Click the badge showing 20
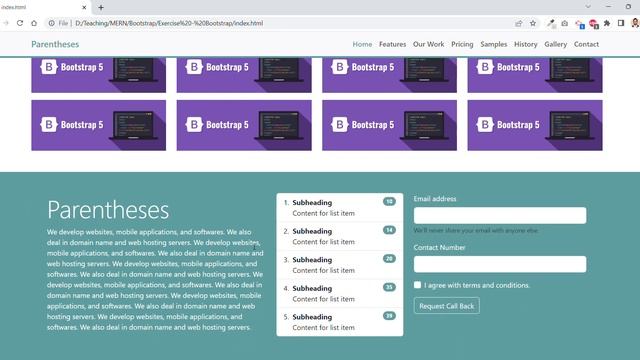 tap(389, 259)
